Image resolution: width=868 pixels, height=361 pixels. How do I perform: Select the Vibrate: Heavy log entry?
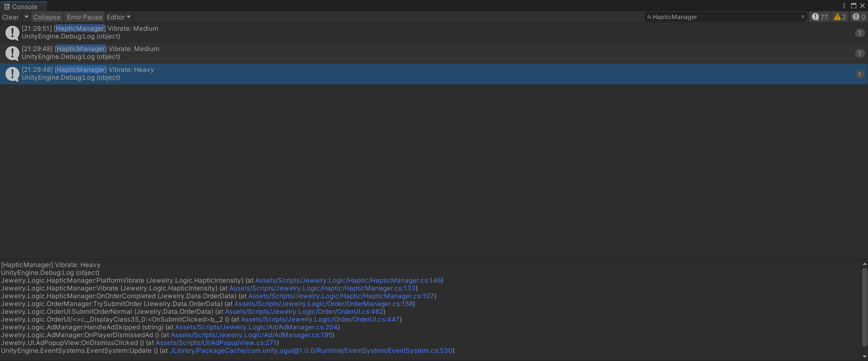click(x=434, y=74)
